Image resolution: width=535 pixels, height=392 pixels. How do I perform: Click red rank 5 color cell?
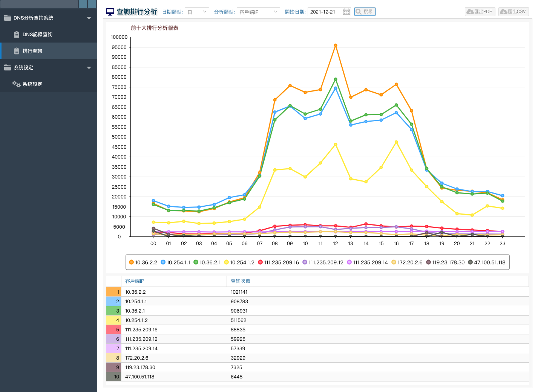point(114,329)
